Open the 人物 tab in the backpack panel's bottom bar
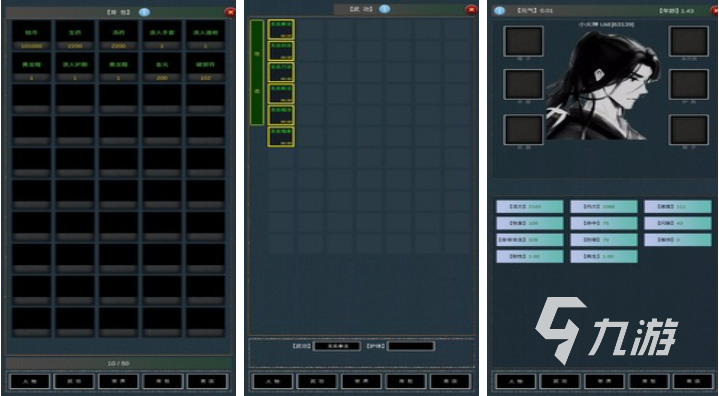 (x=30, y=381)
